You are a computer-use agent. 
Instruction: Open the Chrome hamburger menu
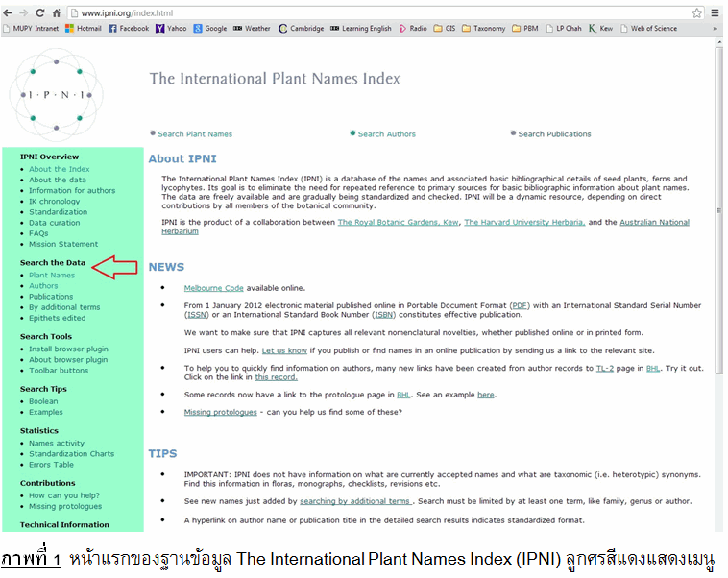click(x=715, y=13)
